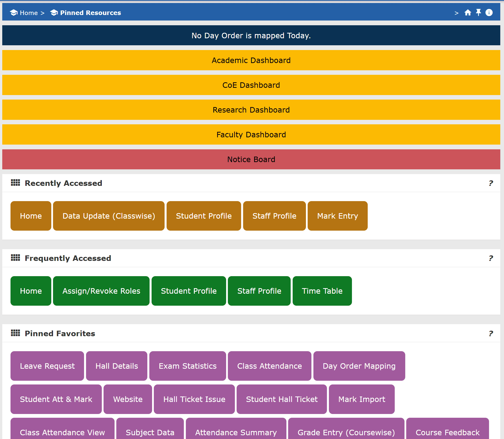Click the Frequently Accessed grid icon
Screen dimensions: 504x439
pyautogui.click(x=16, y=258)
